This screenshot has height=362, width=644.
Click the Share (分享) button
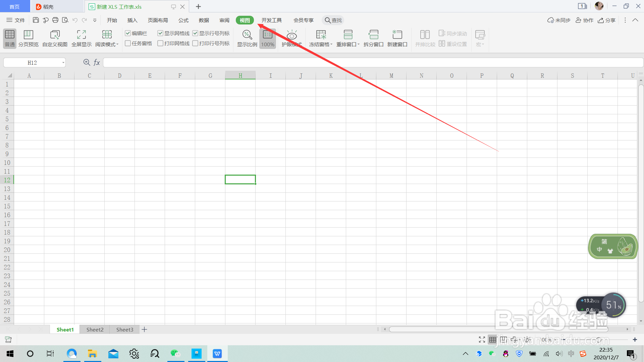(607, 20)
